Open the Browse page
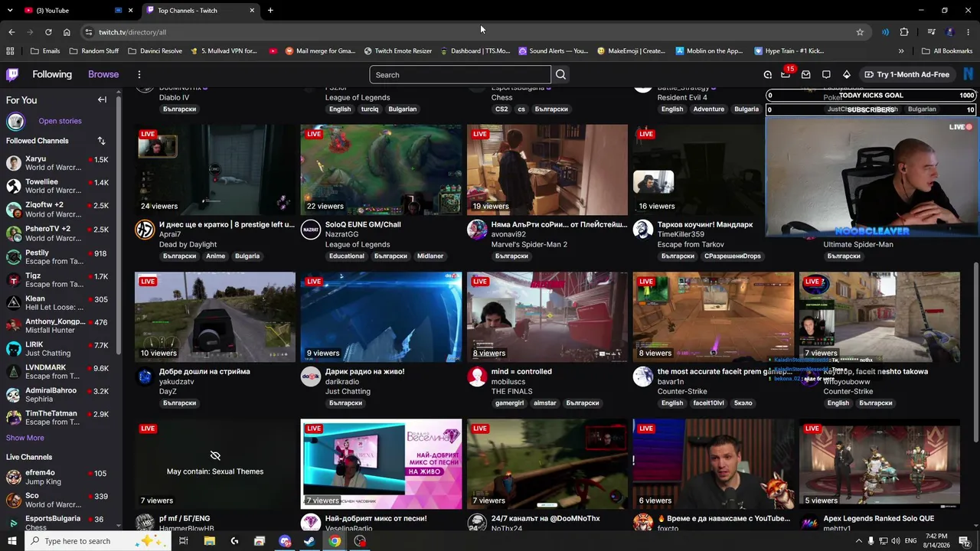 tap(103, 74)
